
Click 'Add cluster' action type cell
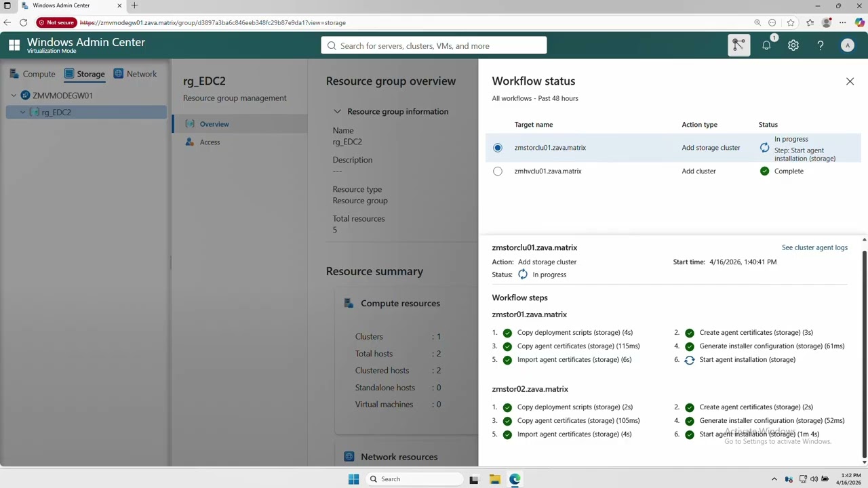pos(698,171)
